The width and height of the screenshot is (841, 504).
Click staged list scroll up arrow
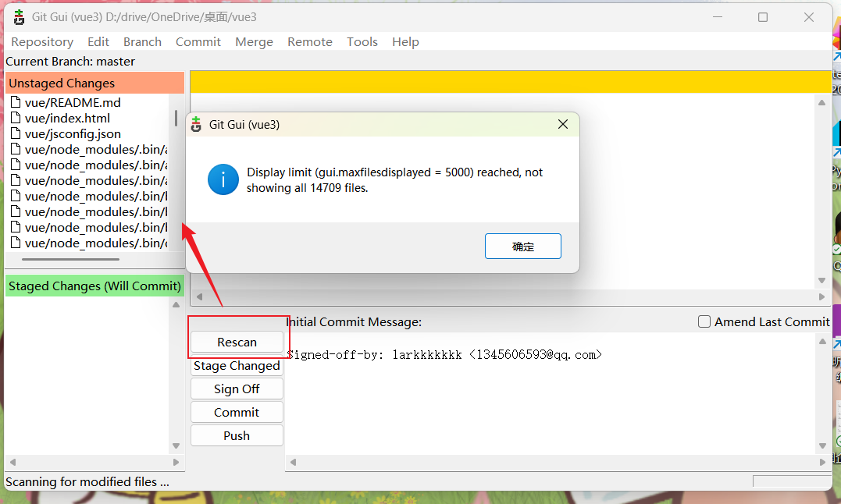coord(176,305)
